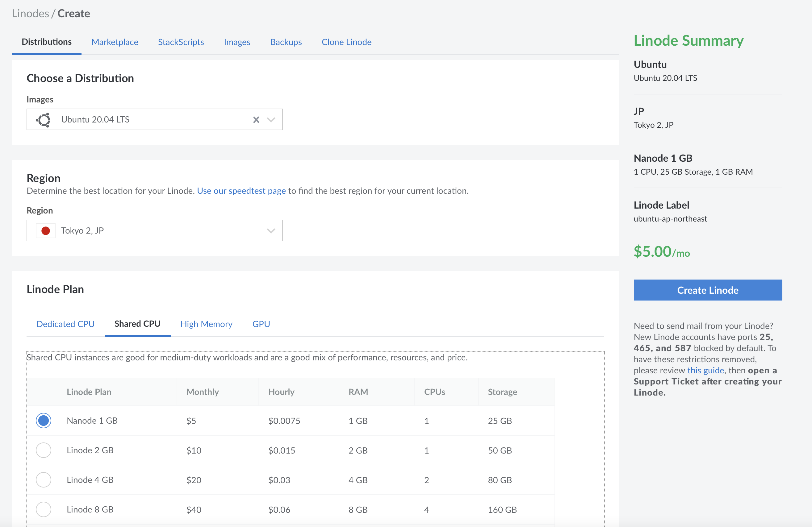The width and height of the screenshot is (812, 527).
Task: Select the Nanode 1 GB radio button
Action: (x=44, y=420)
